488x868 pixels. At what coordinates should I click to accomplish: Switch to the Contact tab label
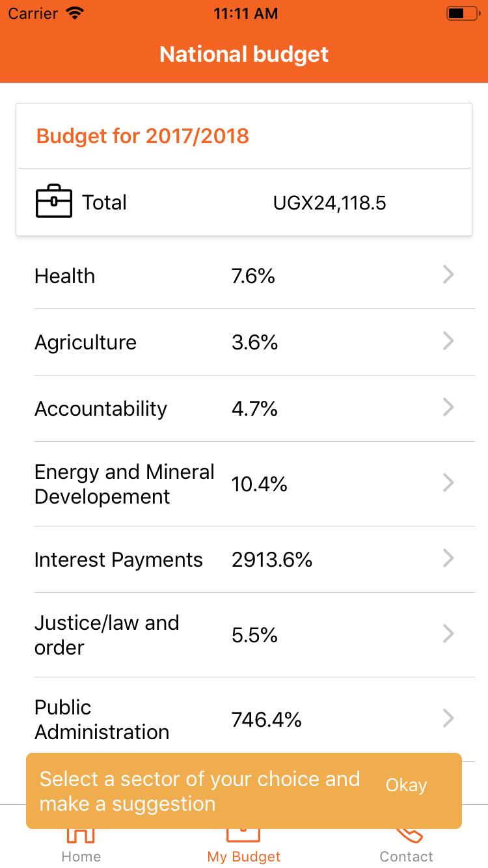tap(407, 856)
